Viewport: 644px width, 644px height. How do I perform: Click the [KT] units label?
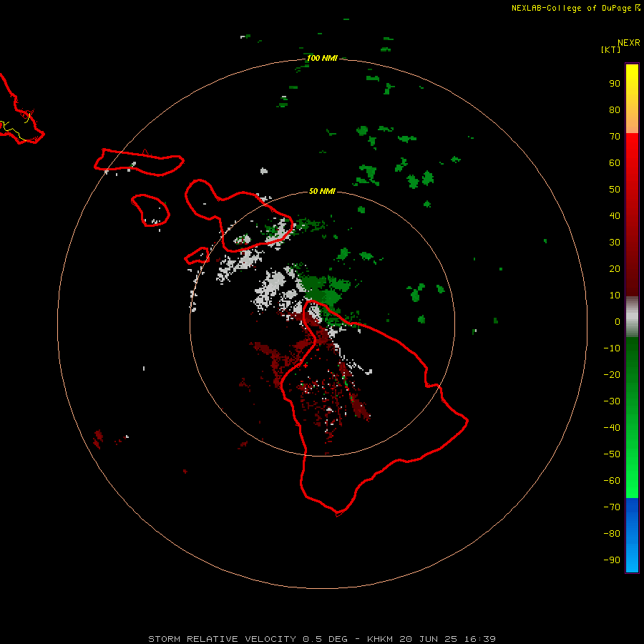coord(610,49)
